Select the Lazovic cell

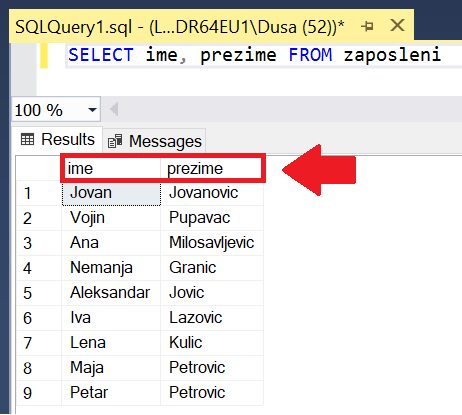click(x=212, y=318)
